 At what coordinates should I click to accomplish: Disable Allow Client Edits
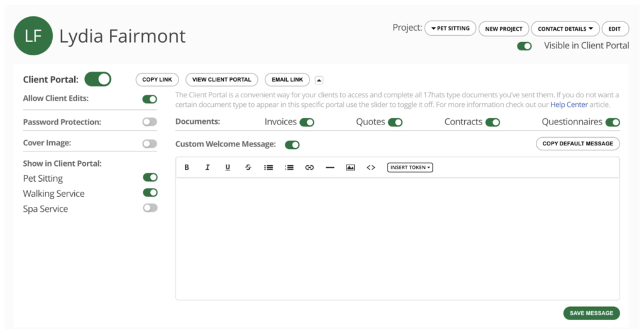[x=150, y=99]
